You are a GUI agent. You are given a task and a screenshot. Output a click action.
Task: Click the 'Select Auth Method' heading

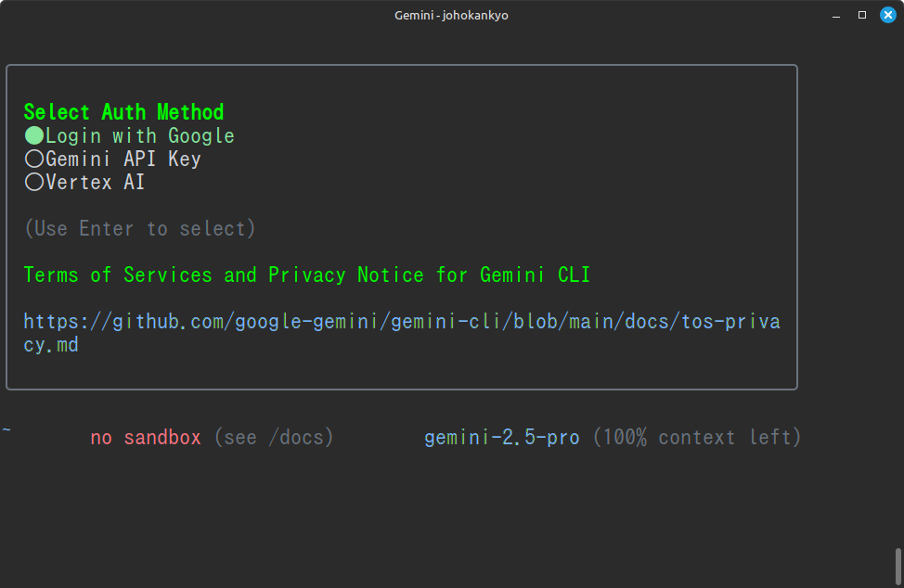(x=123, y=112)
